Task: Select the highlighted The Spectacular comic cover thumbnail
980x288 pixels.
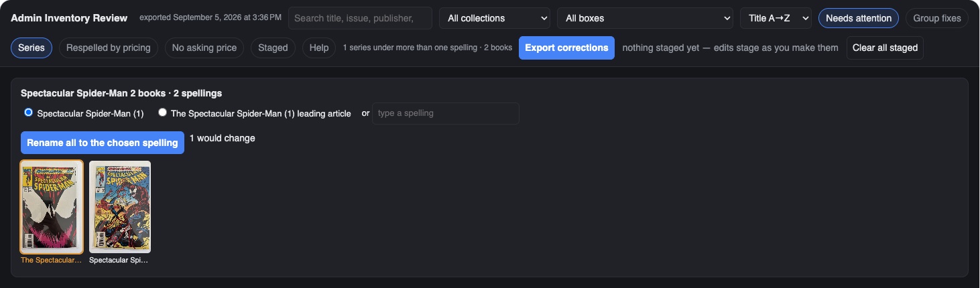Action: pos(52,206)
